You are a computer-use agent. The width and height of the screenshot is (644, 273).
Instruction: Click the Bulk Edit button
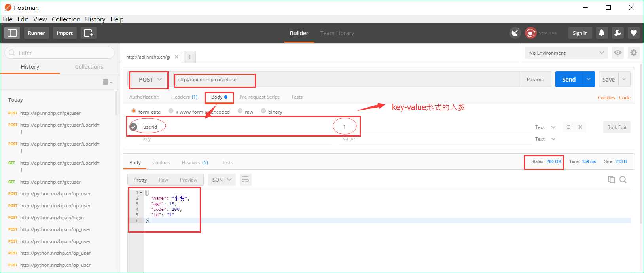point(617,127)
